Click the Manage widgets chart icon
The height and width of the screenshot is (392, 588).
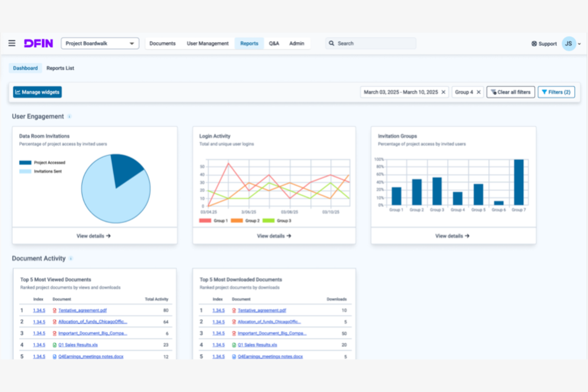pyautogui.click(x=18, y=92)
